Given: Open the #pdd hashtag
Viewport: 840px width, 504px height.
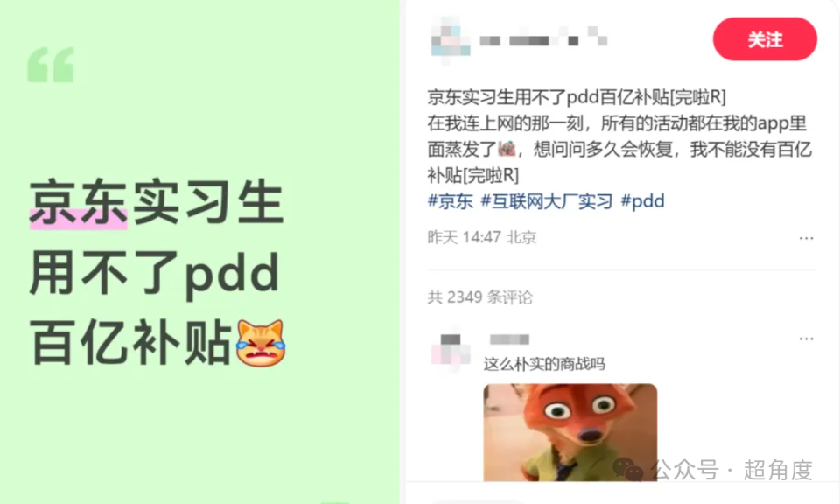Looking at the screenshot, I should 642,201.
